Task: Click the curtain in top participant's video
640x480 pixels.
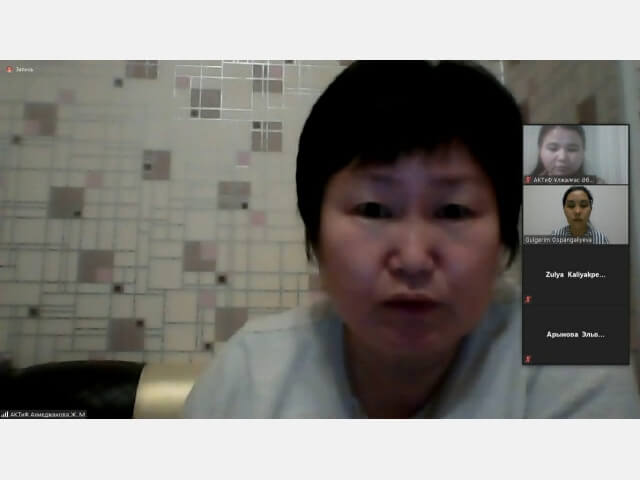Action: [608, 153]
